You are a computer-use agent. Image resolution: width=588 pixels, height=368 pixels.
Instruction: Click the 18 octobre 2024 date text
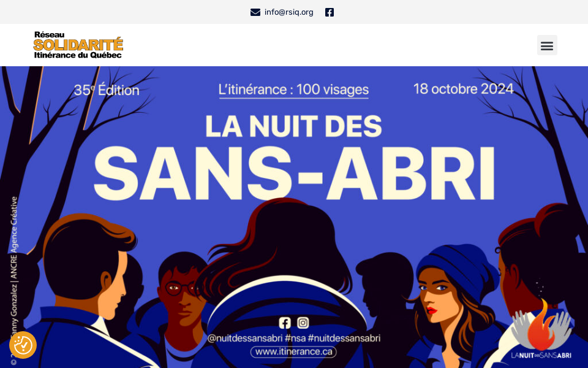click(x=463, y=89)
